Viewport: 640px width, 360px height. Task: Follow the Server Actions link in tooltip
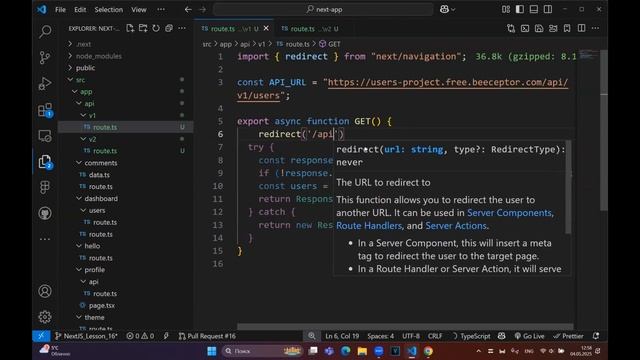click(456, 226)
